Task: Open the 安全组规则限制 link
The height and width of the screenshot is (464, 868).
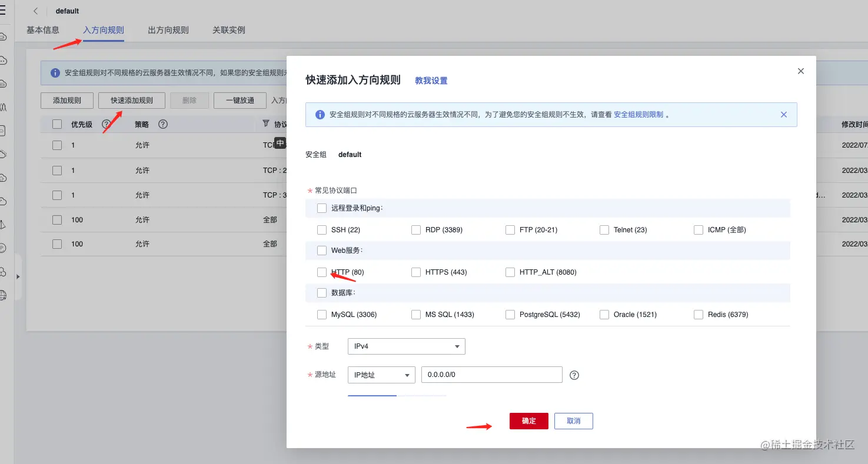Action: click(638, 115)
